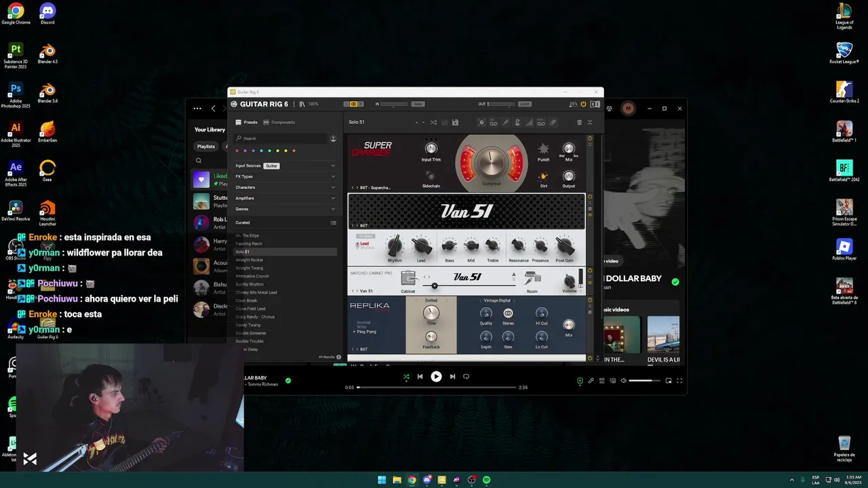Skip to next track in Spotify
Screen dimensions: 868x488
point(452,377)
